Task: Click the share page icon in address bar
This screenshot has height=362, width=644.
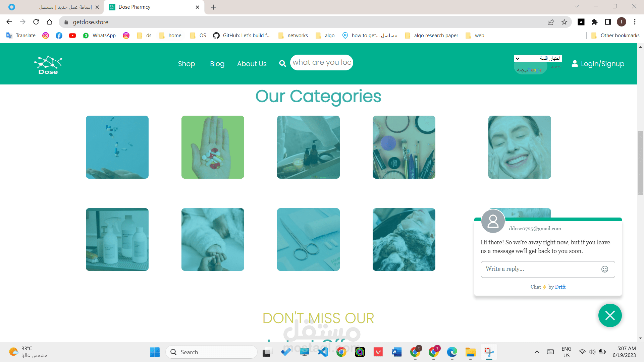Action: coord(551,22)
